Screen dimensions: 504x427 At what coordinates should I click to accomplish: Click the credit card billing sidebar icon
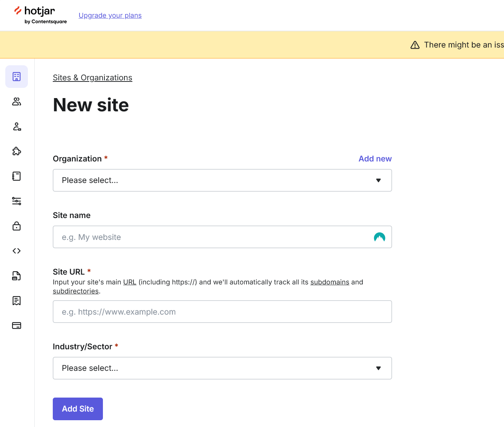[x=17, y=326]
